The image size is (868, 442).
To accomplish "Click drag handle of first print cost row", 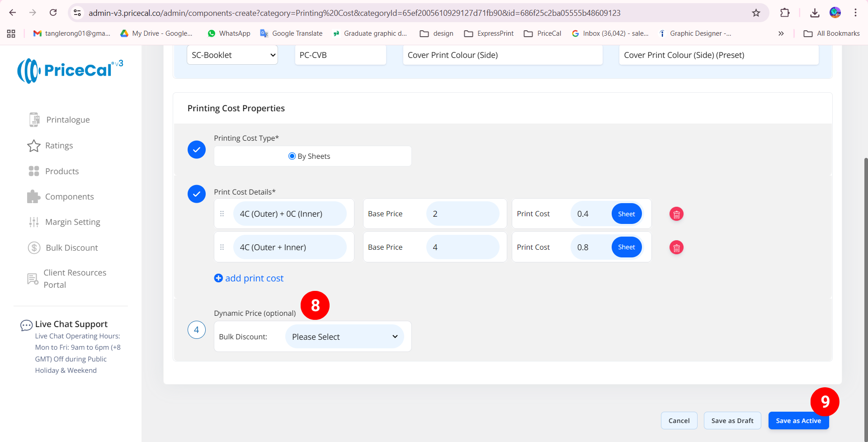I will [222, 214].
